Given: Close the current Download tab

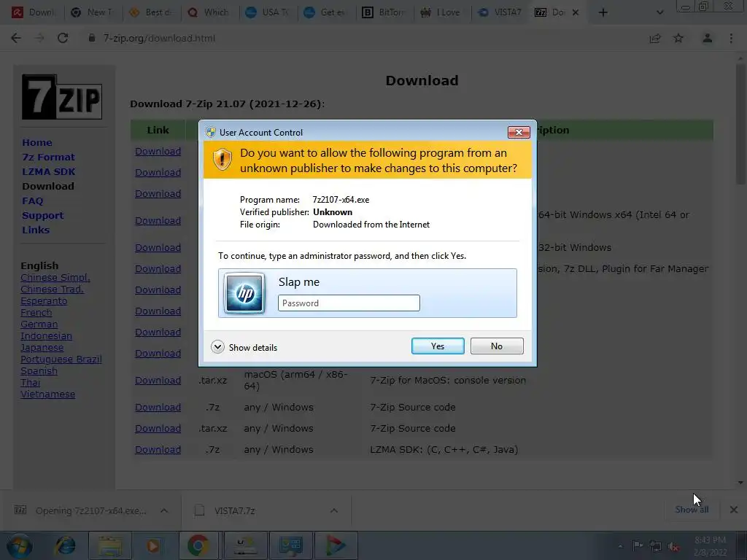Looking at the screenshot, I should [x=576, y=12].
